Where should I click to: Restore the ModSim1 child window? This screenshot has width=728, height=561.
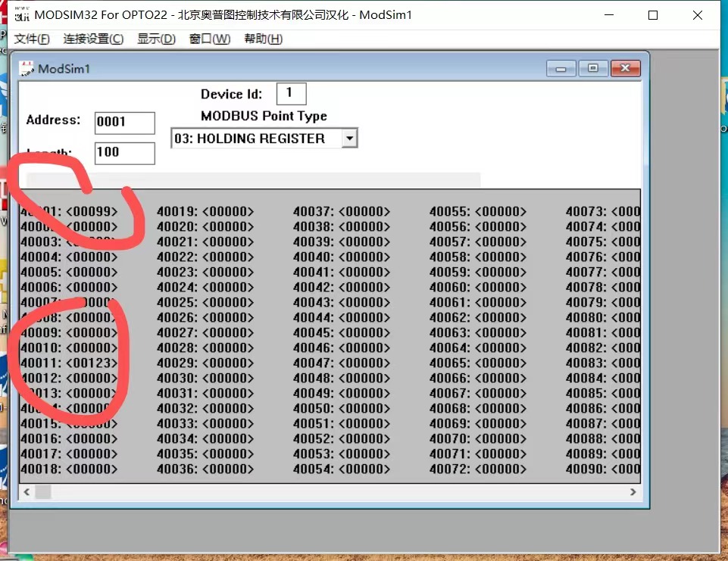tap(593, 67)
